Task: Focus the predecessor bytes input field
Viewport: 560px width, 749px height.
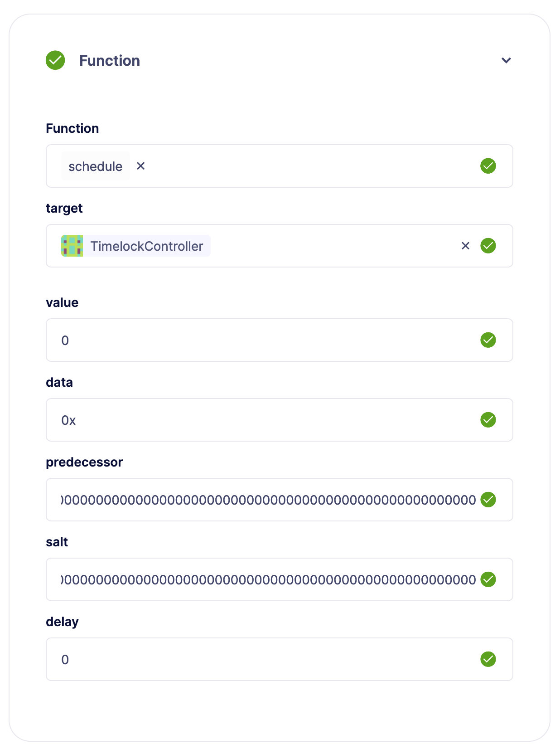Action: (267, 500)
